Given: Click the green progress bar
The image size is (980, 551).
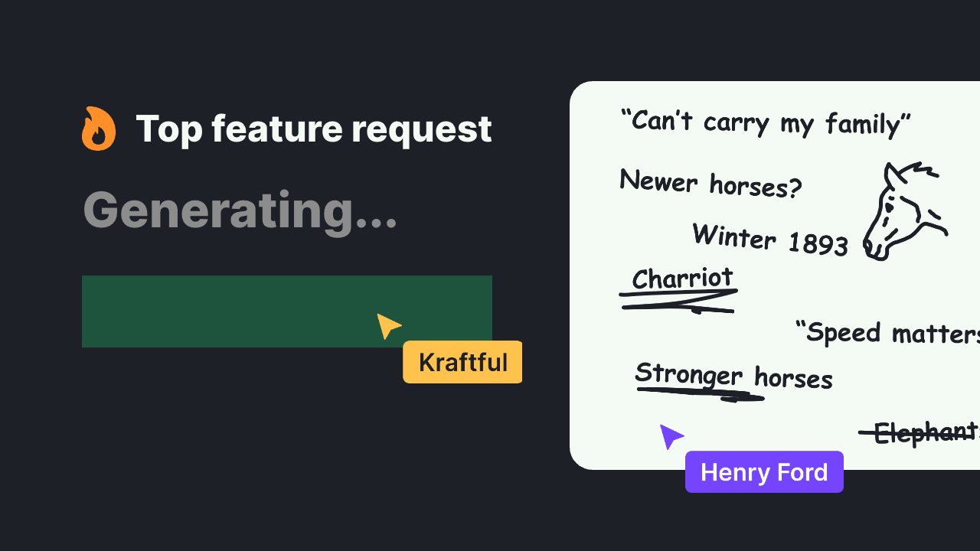Looking at the screenshot, I should [287, 311].
